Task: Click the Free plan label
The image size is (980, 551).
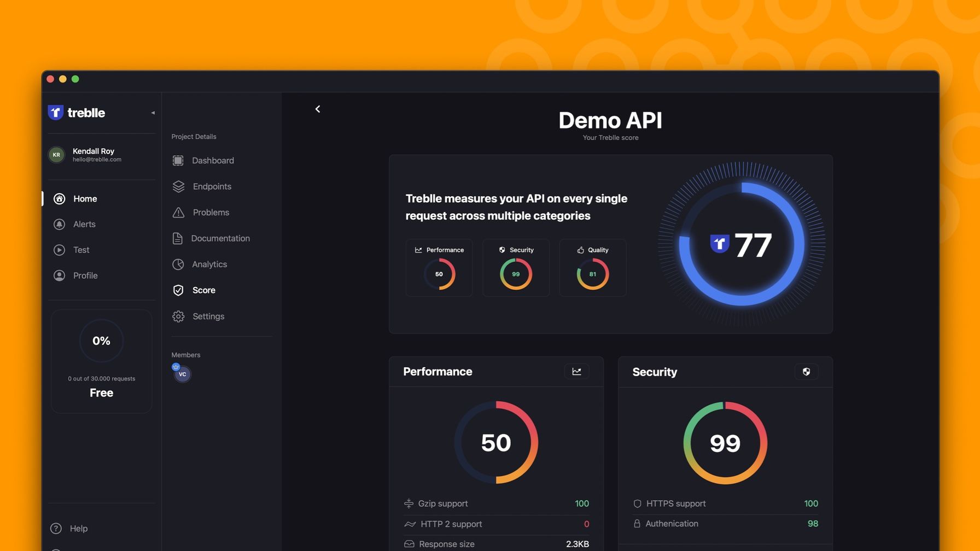Action: (x=101, y=392)
